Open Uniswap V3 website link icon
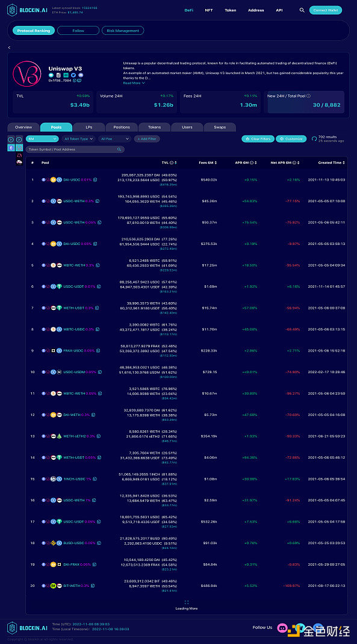This screenshot has width=357, height=644. pos(51,75)
